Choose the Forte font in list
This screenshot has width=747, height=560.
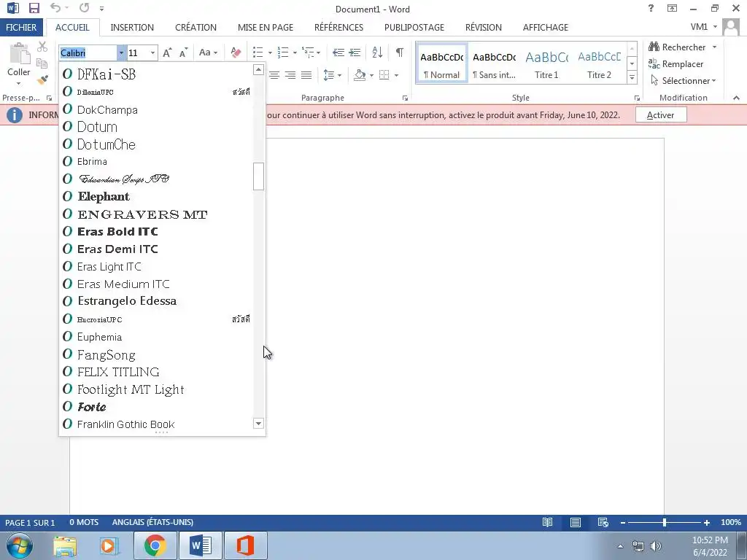(156, 407)
